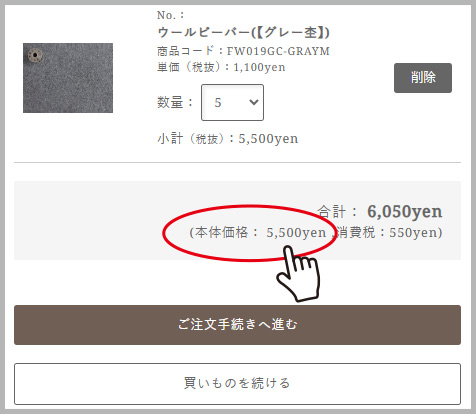Click product name ウールビーバー(【グレー杢】)
The image size is (476, 414).
click(243, 32)
